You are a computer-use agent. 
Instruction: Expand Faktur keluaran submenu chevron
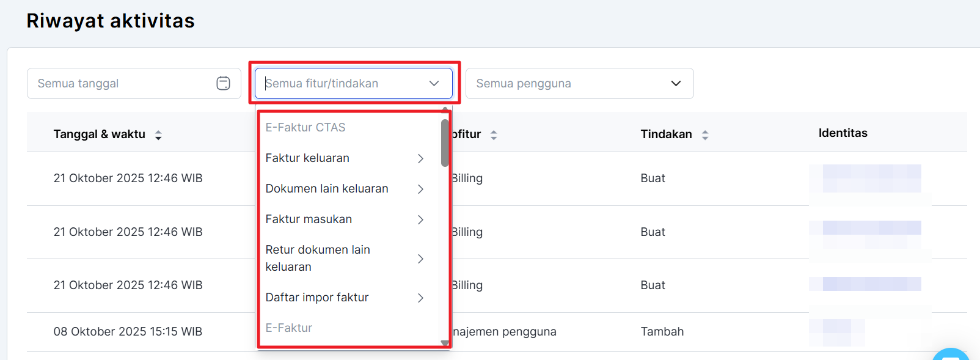(420, 159)
